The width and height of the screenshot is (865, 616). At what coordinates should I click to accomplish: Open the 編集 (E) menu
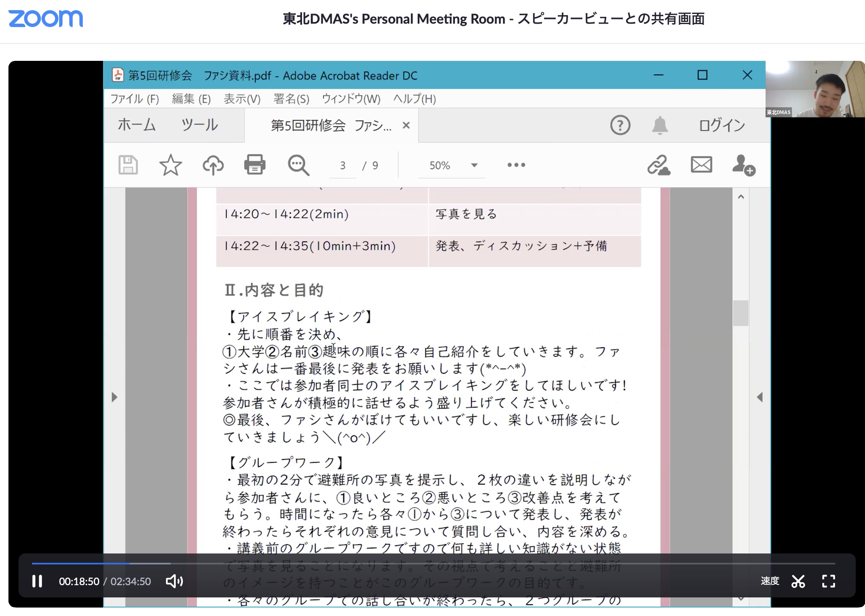click(191, 99)
